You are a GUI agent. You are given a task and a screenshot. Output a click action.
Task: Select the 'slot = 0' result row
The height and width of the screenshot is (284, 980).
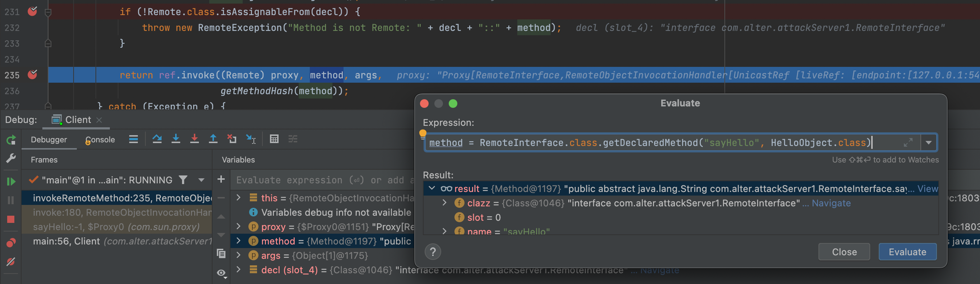(x=681, y=217)
